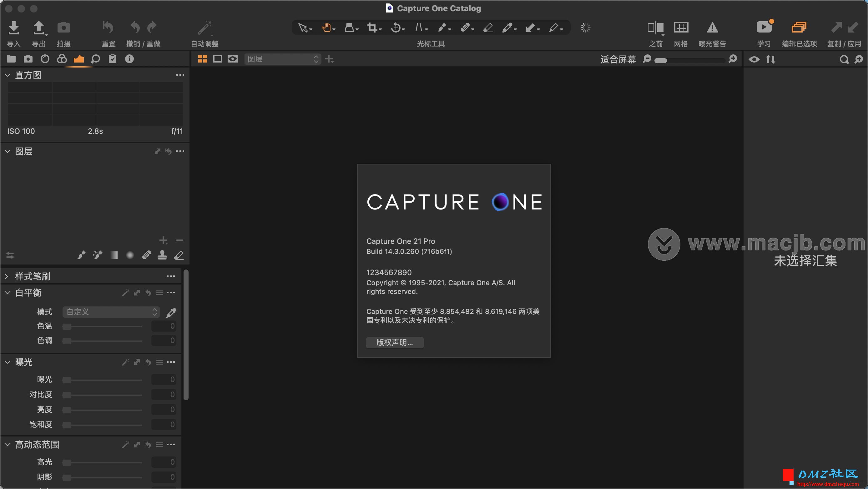Click Fit Screen (适合屏幕) label
Viewport: 868px width, 489px height.
[618, 59]
